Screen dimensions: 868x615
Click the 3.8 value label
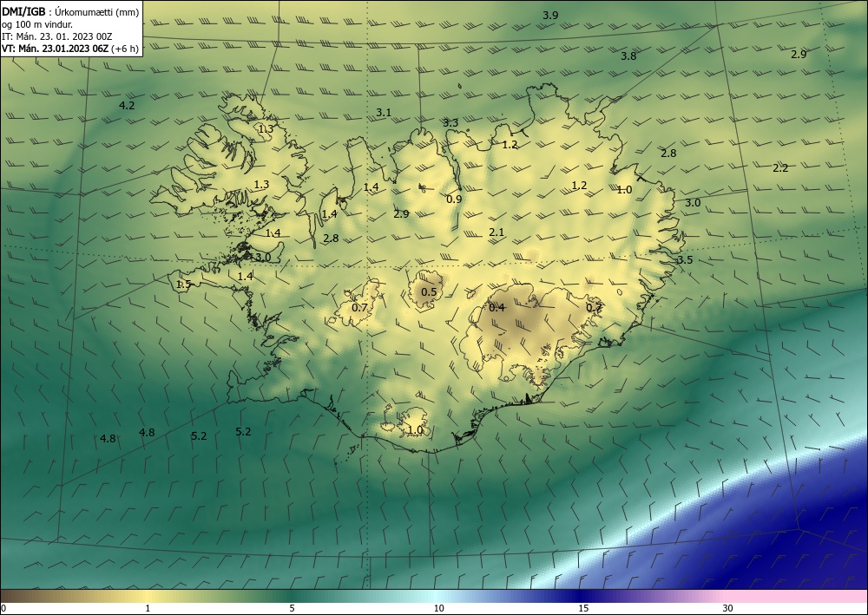(628, 56)
